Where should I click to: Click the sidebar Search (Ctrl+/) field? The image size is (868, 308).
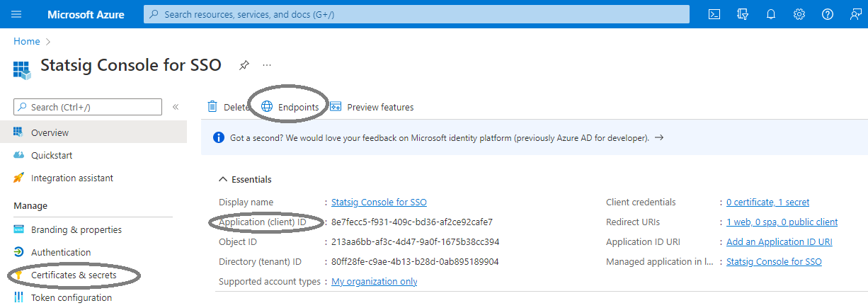[88, 107]
